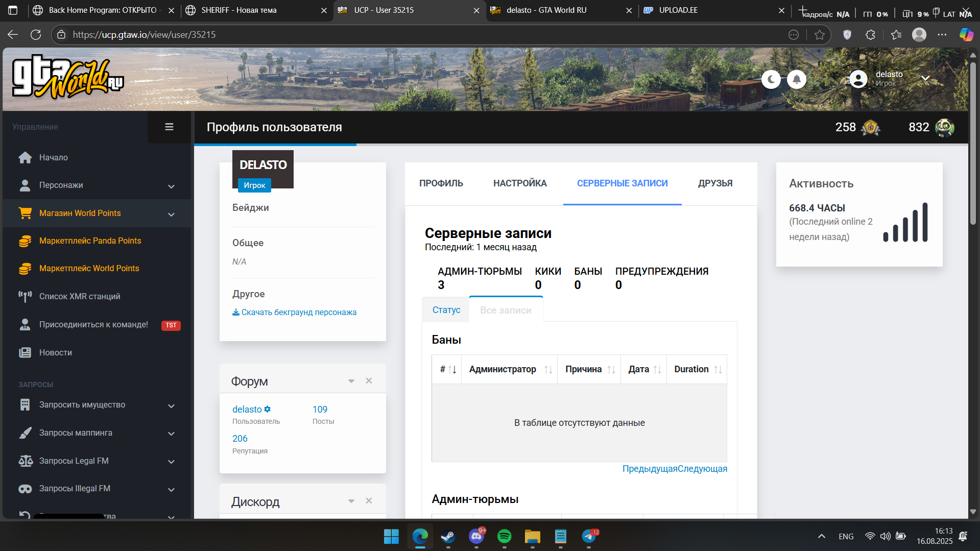
Task: Open delasto user account dropdown
Action: coord(925,78)
